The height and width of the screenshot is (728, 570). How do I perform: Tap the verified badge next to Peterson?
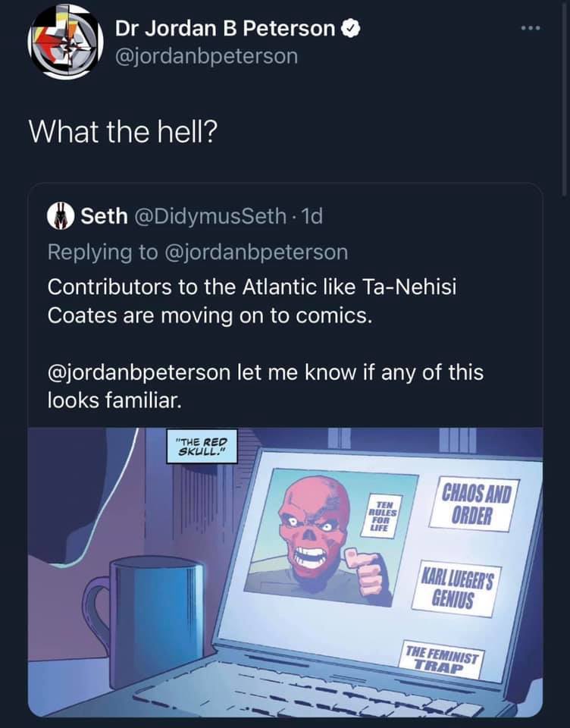tap(352, 29)
